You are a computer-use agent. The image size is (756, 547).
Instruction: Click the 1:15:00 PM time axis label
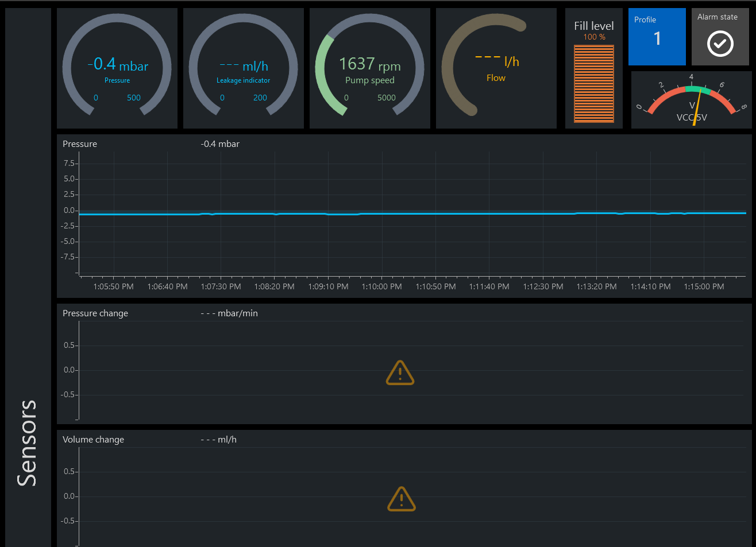[x=704, y=286]
